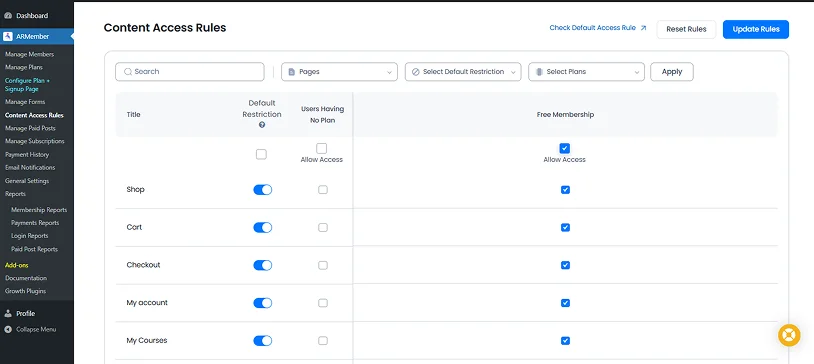Viewport: 814px width, 364px height.
Task: Uncheck Free Membership access for Cart
Action: pyautogui.click(x=565, y=227)
